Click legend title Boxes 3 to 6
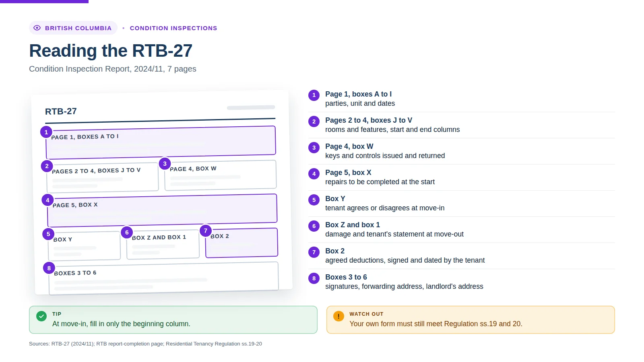The width and height of the screenshot is (644, 362). click(346, 277)
